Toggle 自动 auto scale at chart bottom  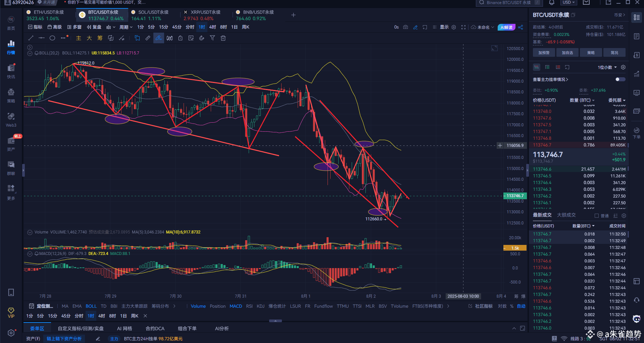[521, 306]
